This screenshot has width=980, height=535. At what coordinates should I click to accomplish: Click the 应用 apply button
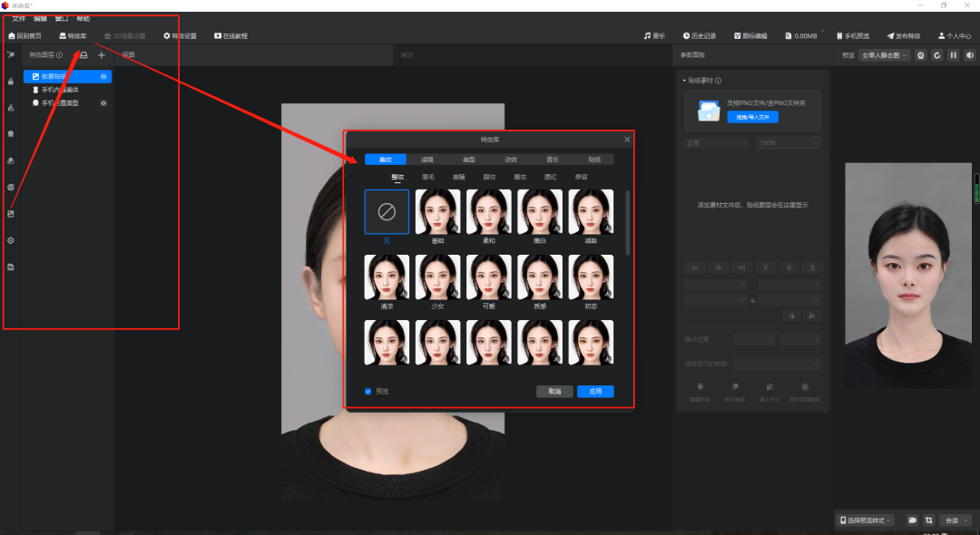point(595,392)
